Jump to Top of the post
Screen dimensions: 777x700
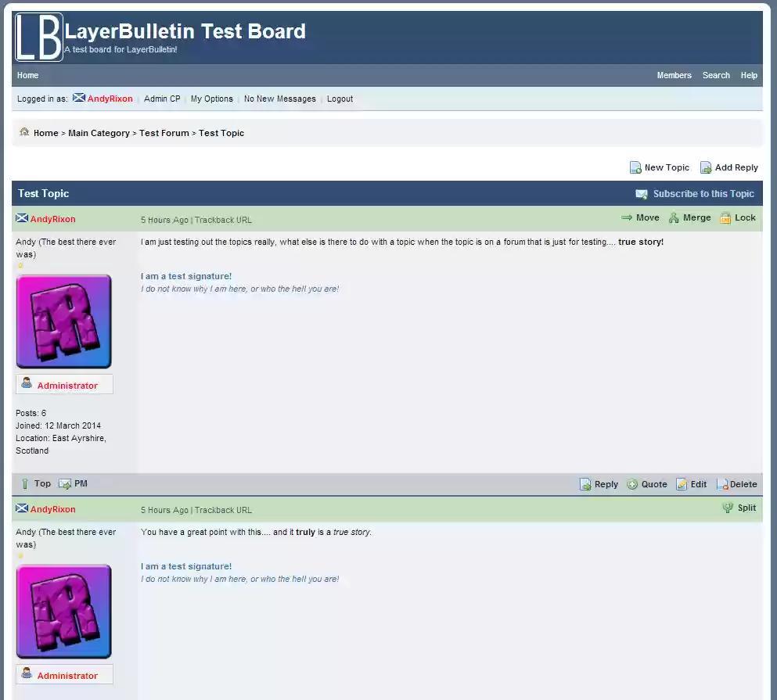[x=36, y=483]
